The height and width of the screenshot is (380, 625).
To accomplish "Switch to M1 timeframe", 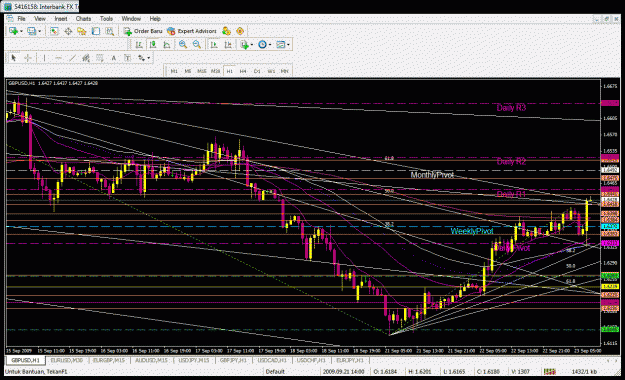I will point(174,71).
